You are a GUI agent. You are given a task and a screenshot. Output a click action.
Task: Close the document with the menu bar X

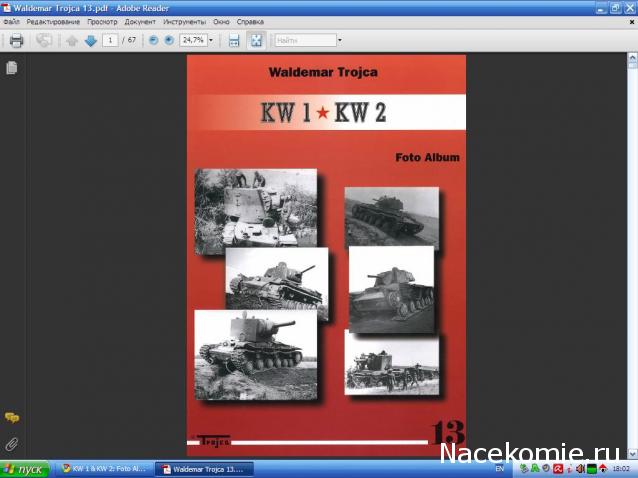point(632,22)
